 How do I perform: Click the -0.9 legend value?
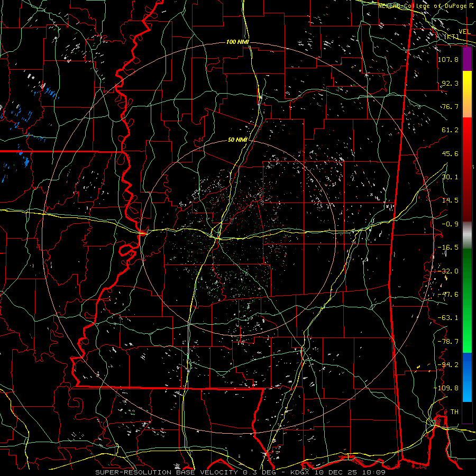tap(450, 224)
